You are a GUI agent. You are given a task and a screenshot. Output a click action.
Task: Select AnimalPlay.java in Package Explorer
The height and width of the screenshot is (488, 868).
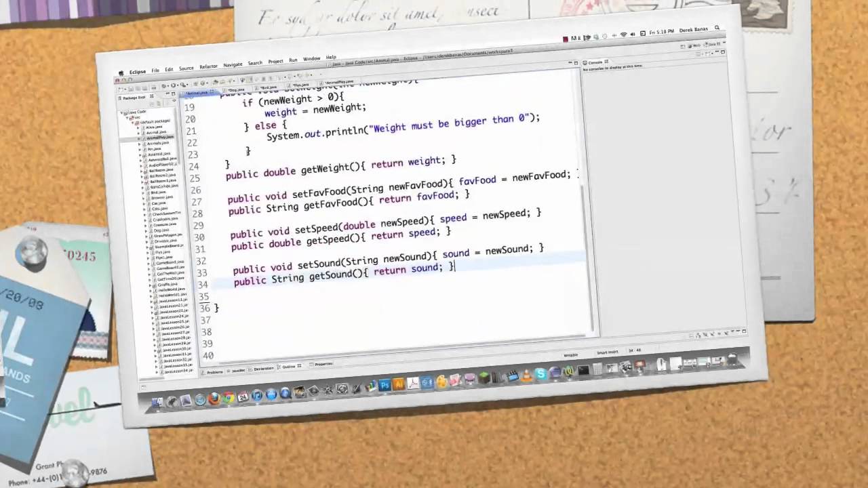[x=160, y=137]
